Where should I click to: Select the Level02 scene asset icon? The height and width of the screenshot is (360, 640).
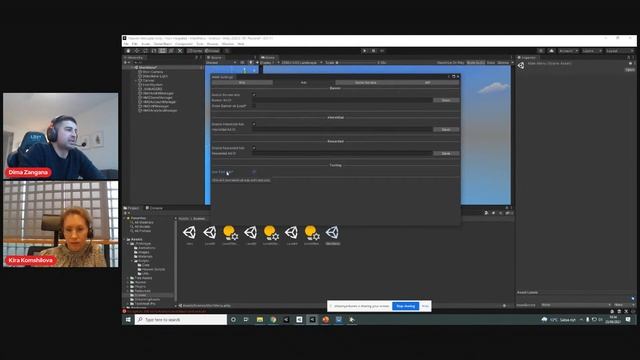pyautogui.click(x=251, y=233)
